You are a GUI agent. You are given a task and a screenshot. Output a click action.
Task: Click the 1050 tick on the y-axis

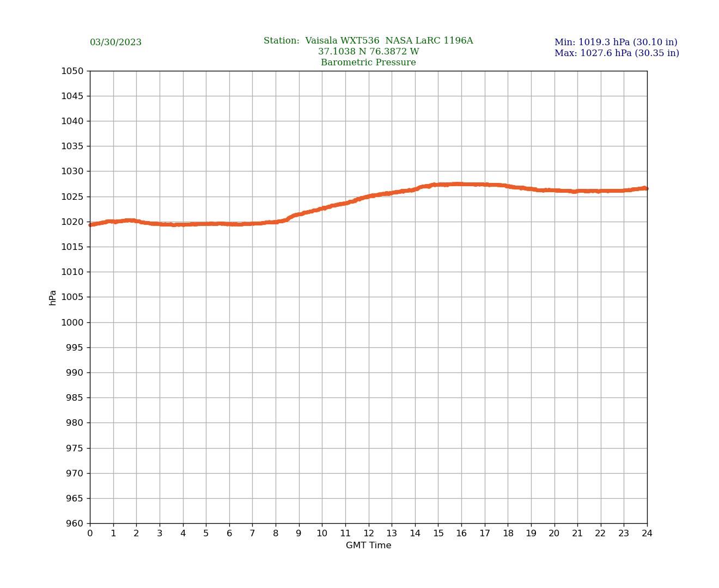pyautogui.click(x=72, y=71)
